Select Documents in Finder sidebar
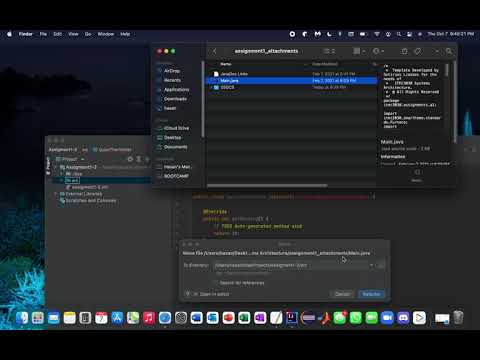 (175, 147)
